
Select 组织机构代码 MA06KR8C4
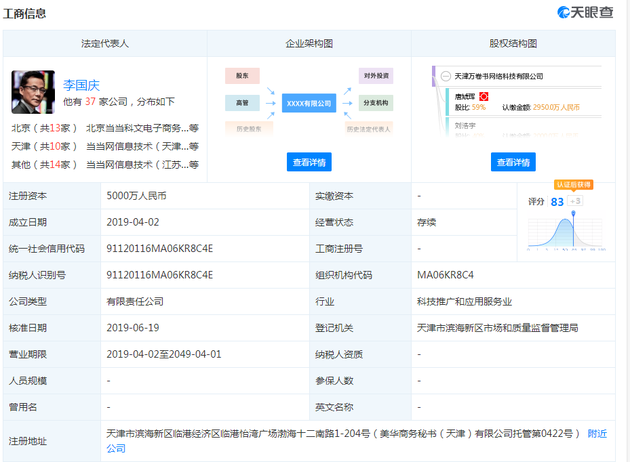click(x=445, y=275)
